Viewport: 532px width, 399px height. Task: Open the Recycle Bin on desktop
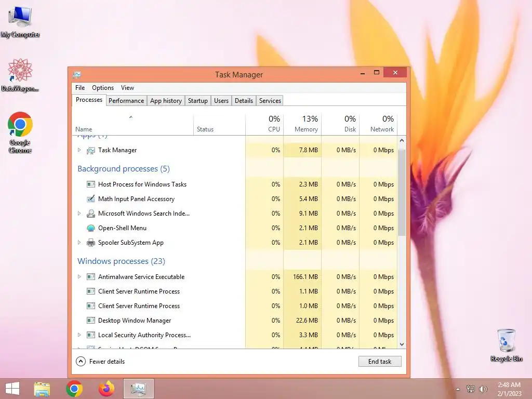[x=506, y=345]
